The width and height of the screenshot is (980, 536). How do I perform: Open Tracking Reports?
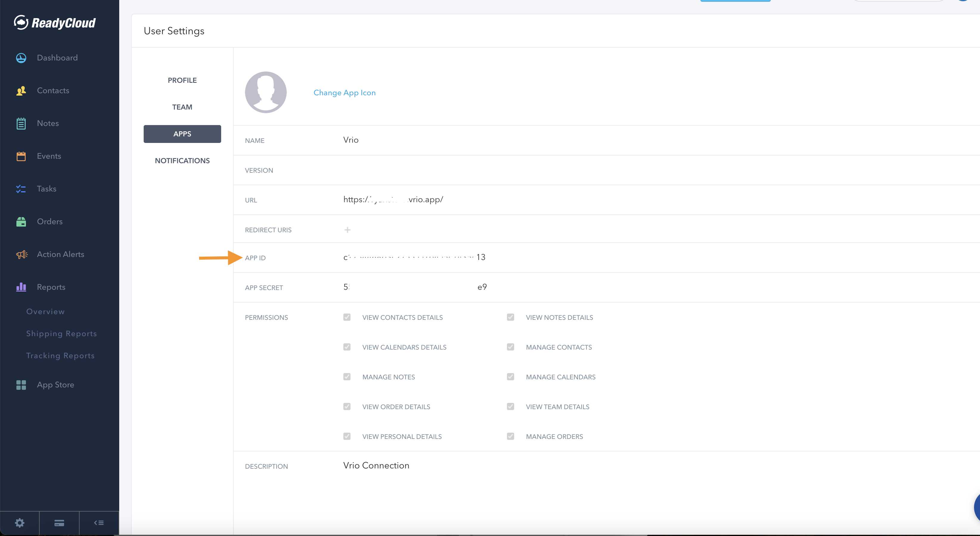coord(61,356)
